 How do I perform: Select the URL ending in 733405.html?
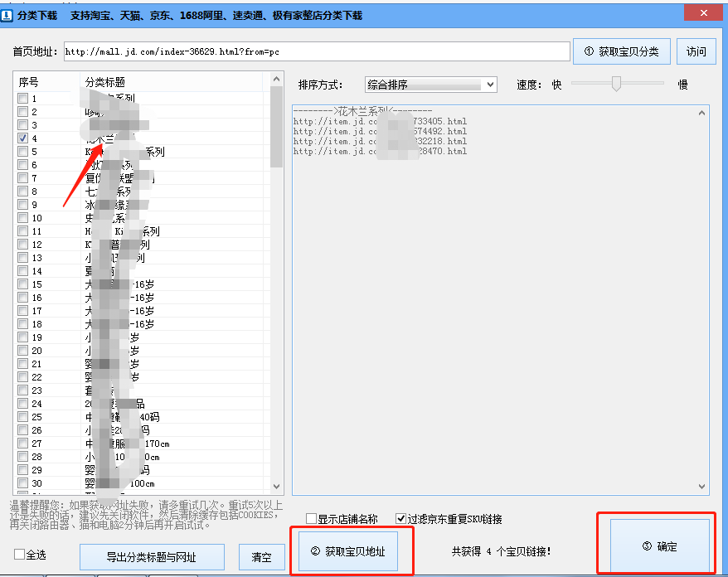click(380, 122)
